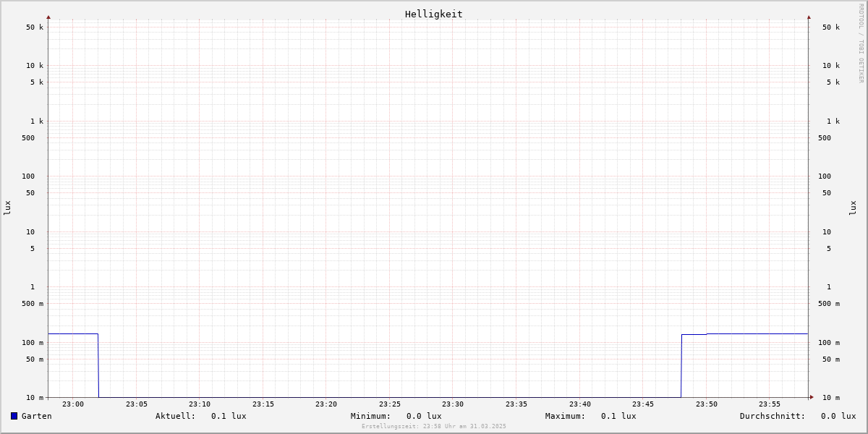Screen dimensions: 868x434
Task: Click the 23:35 time axis label
Action: (x=516, y=404)
